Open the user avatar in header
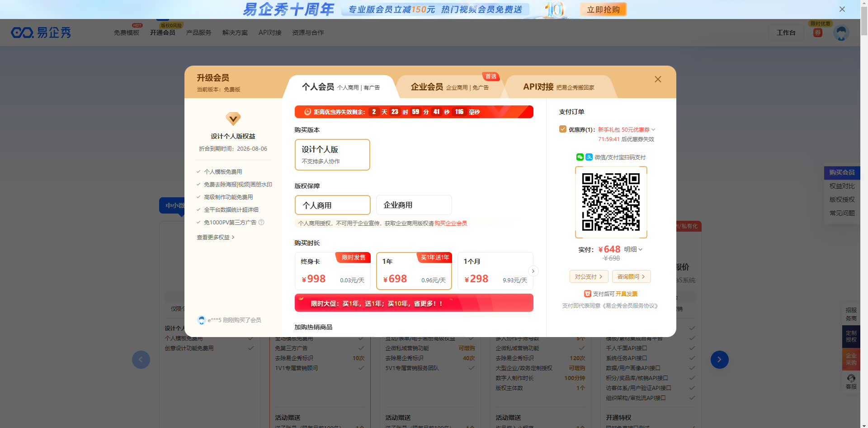868x428 pixels. (841, 33)
